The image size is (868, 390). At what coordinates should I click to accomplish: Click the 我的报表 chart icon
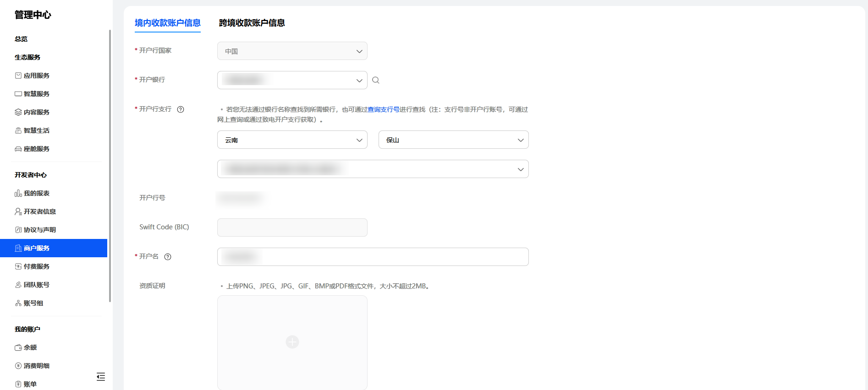pos(18,193)
